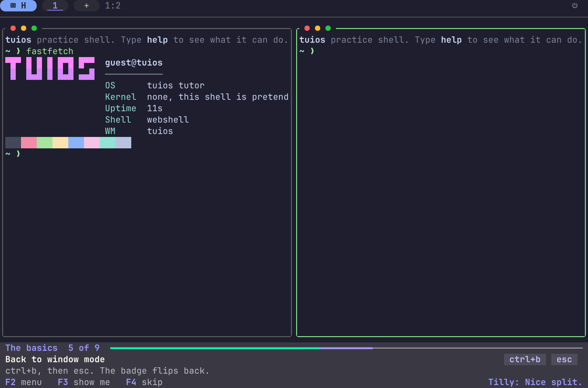Click F3 show me
Screen dimensions: 588x388
pos(84,382)
